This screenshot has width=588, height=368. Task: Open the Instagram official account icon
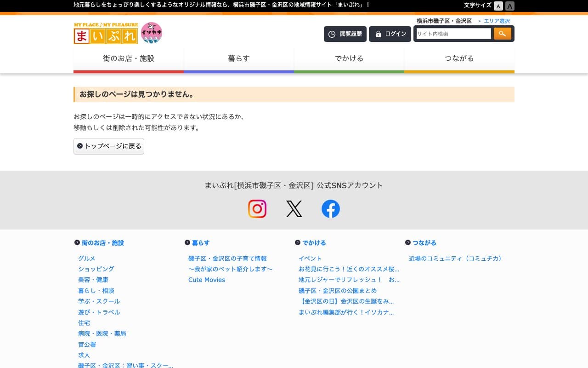257,209
